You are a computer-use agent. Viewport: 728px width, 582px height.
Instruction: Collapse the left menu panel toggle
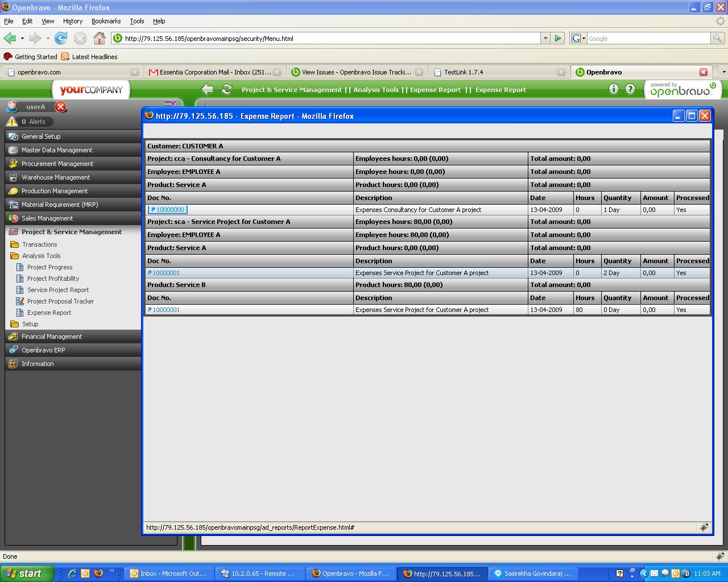click(169, 104)
